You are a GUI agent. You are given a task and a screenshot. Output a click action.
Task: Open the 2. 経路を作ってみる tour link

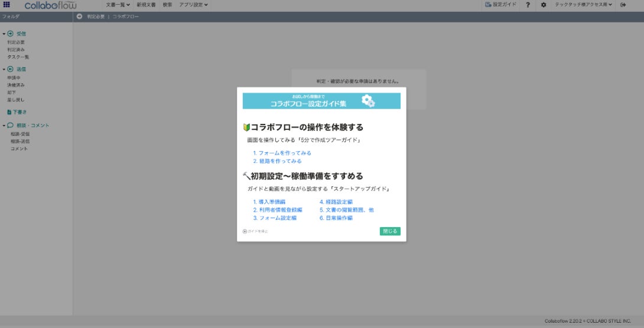coord(278,161)
